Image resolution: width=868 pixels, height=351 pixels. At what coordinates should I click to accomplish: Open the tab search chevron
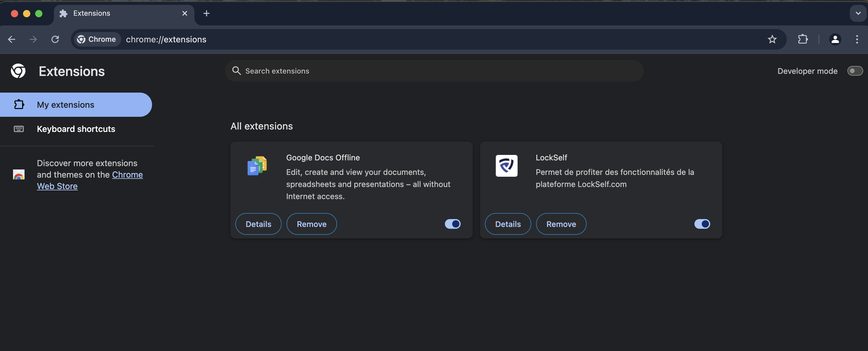coord(858,13)
